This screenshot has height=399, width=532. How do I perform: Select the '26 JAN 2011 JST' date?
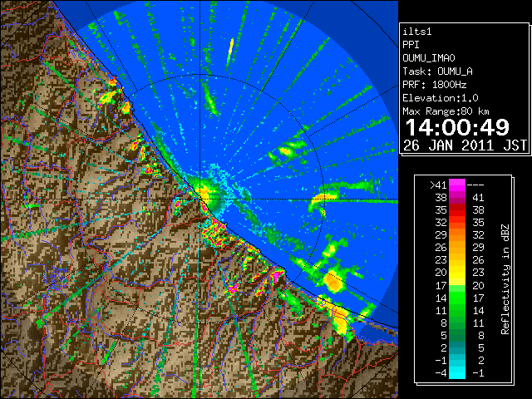pyautogui.click(x=465, y=145)
